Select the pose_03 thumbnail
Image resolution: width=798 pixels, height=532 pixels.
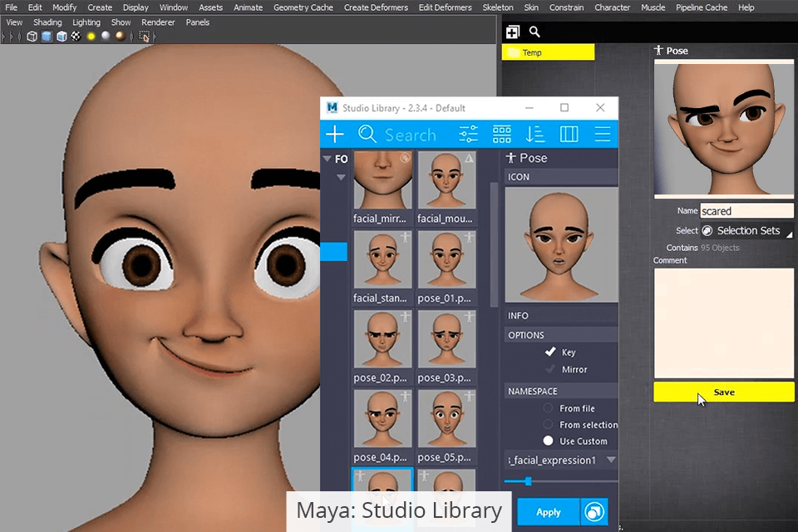446,339
